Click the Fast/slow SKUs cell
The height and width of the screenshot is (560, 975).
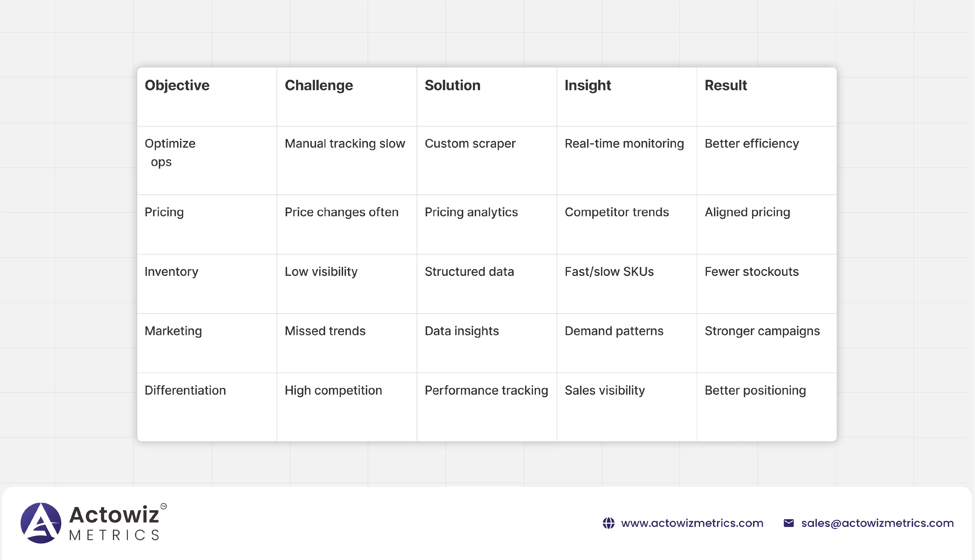(x=609, y=272)
